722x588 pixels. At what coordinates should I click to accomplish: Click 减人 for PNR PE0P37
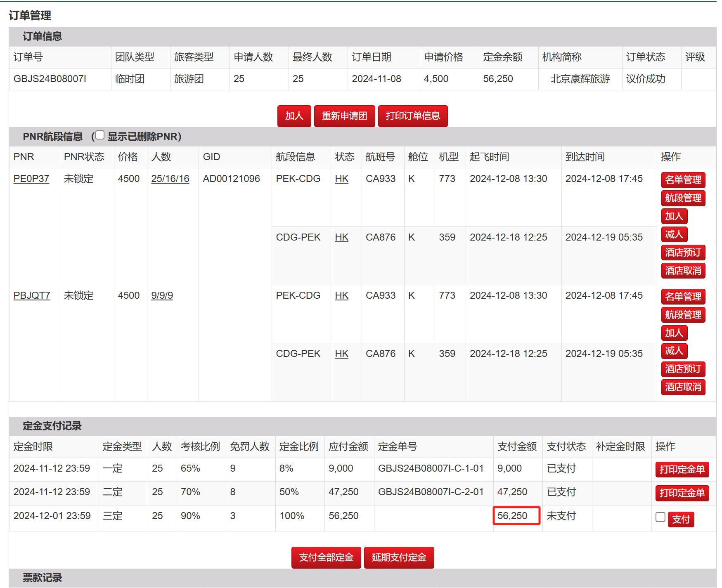674,234
